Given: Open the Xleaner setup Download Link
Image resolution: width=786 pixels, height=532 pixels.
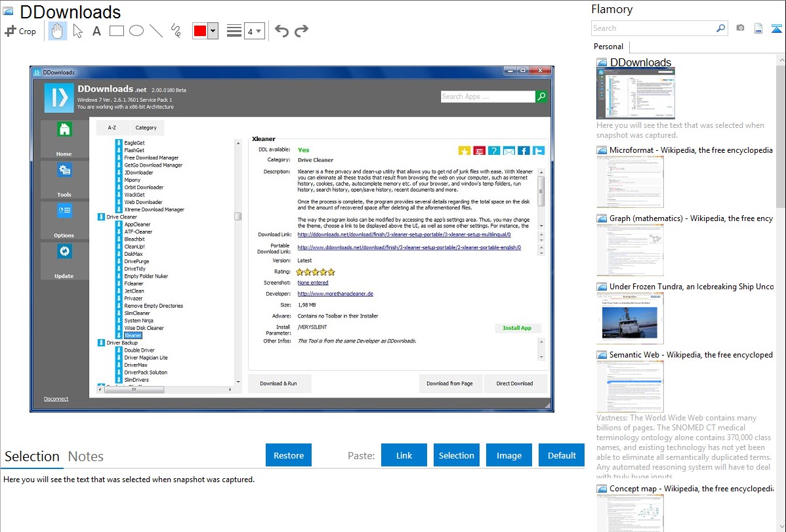Looking at the screenshot, I should click(x=404, y=235).
